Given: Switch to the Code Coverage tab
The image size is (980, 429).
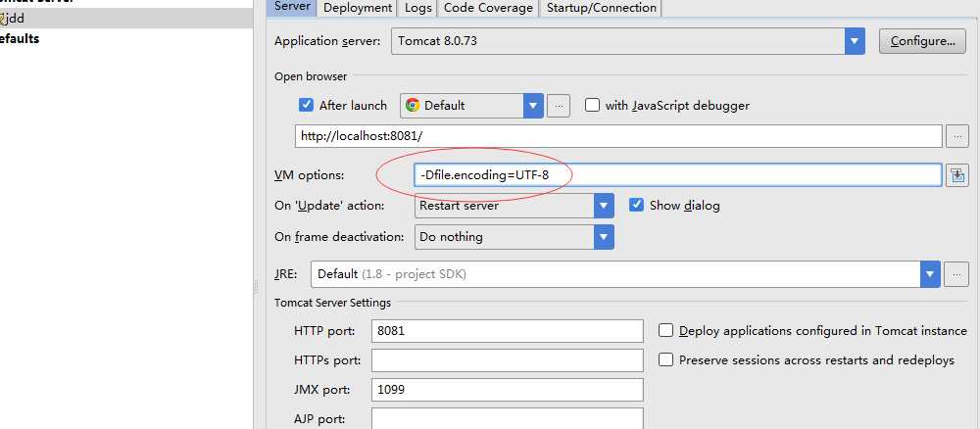Looking at the screenshot, I should (488, 8).
